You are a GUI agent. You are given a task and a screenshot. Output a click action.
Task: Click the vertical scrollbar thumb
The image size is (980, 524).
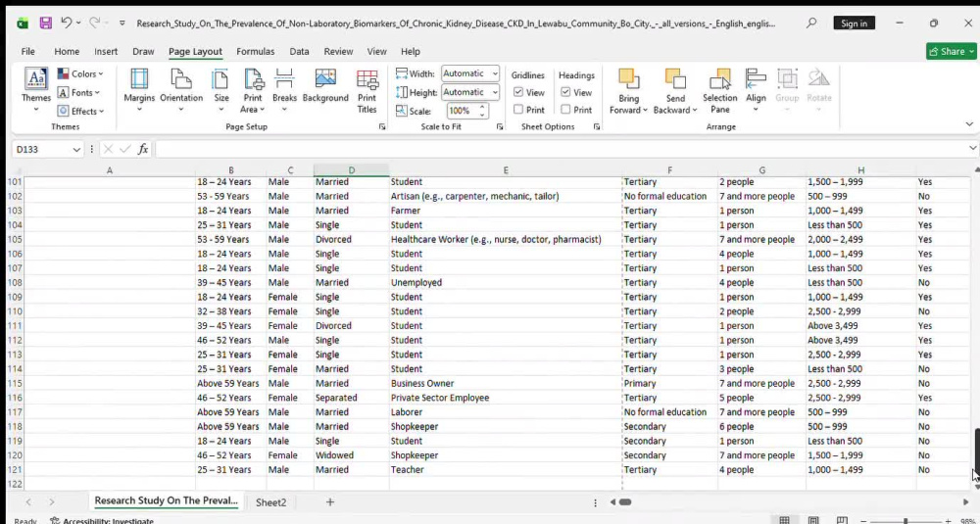tap(976, 453)
